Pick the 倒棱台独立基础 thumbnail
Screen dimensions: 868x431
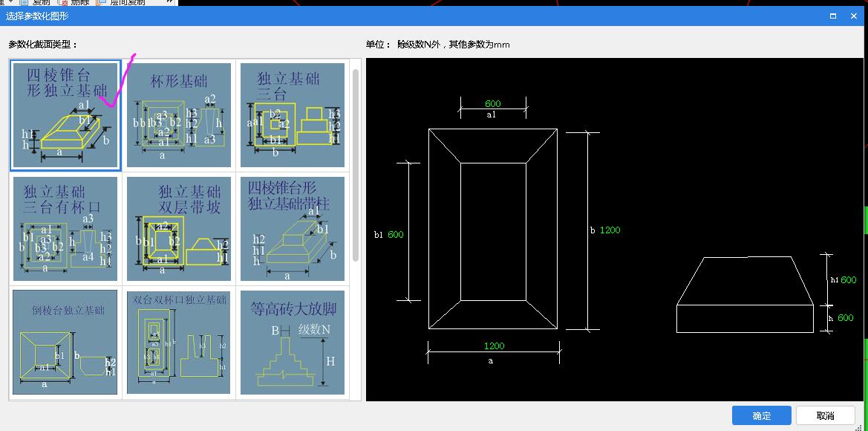pyautogui.click(x=65, y=342)
